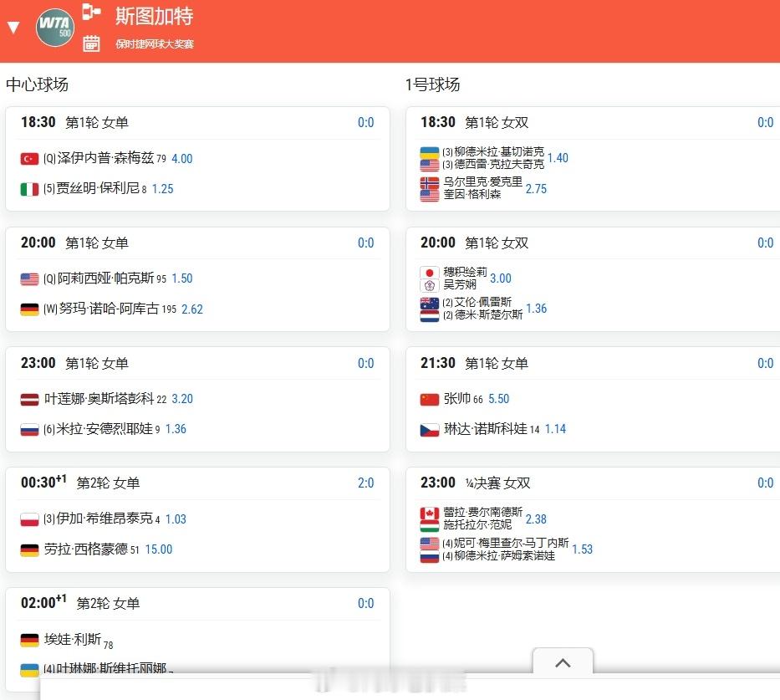The image size is (780, 700).
Task: Click Chinese Taipei flag next to 吴芳娴
Action: [430, 285]
